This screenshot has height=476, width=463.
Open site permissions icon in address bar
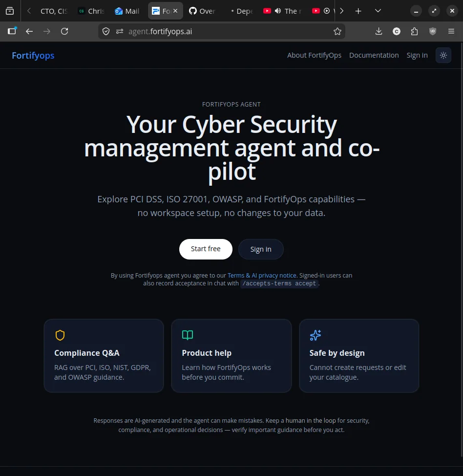coord(120,31)
